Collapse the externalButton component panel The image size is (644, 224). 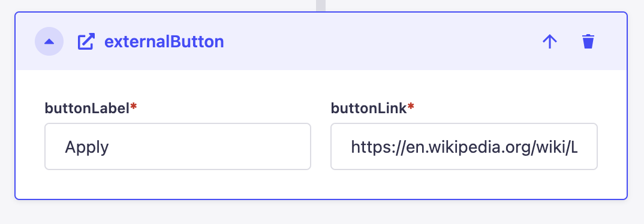[x=49, y=41]
